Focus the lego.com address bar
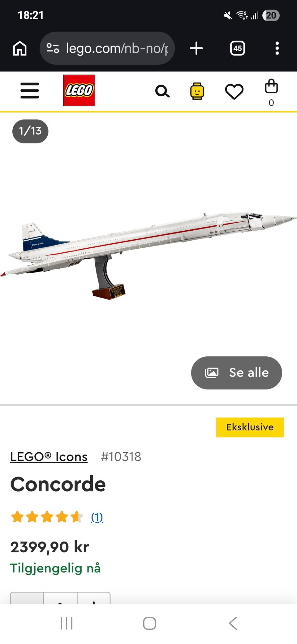Viewport: 297px width, 644px height. (107, 48)
